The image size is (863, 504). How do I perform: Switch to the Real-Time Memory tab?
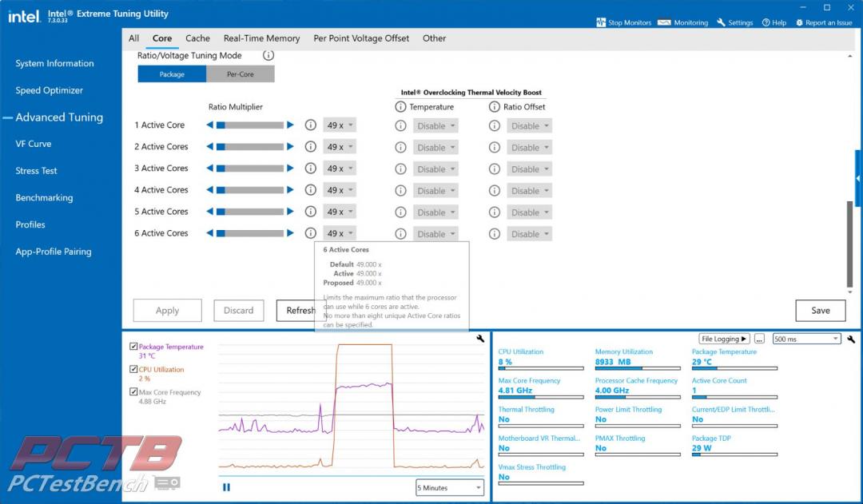[x=261, y=38]
